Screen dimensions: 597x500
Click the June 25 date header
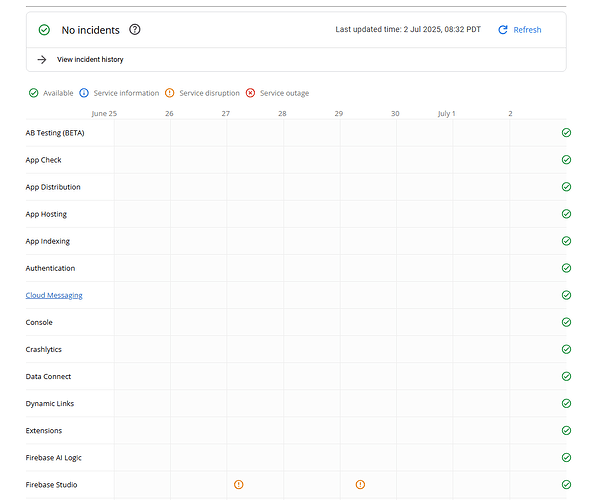104,113
